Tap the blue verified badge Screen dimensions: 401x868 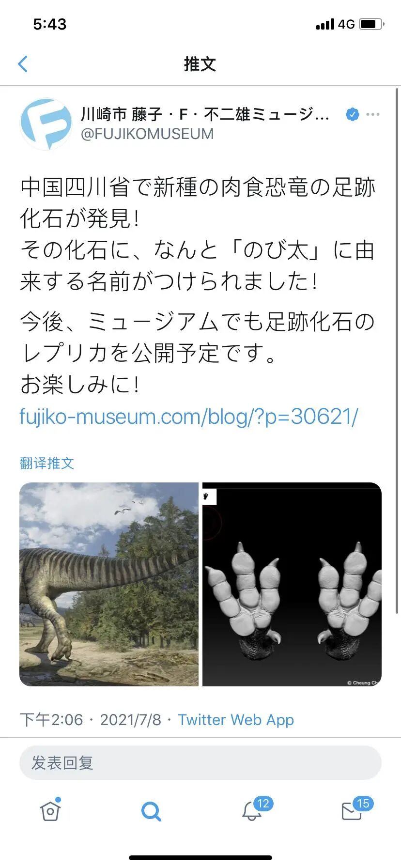click(353, 115)
